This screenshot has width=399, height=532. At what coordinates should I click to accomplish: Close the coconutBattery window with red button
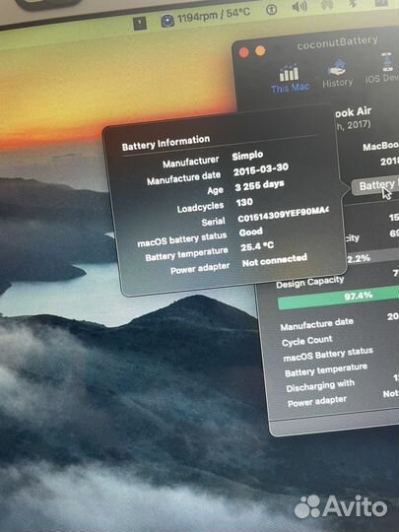pos(243,53)
